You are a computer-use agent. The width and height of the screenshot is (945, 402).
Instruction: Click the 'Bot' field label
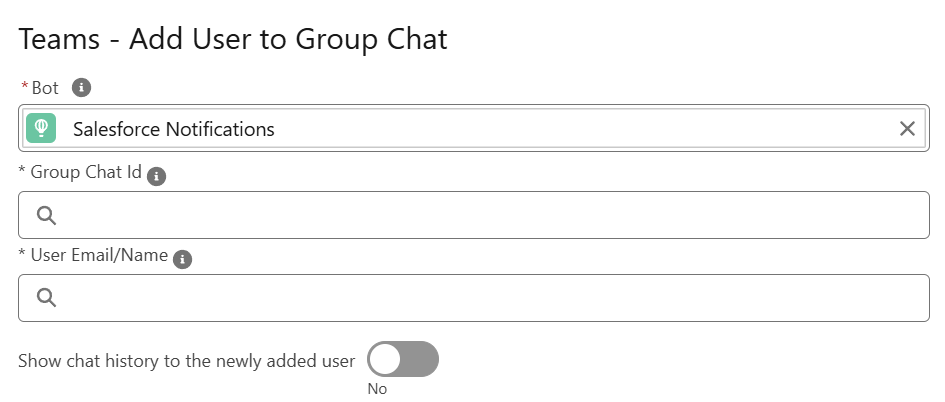(45, 88)
